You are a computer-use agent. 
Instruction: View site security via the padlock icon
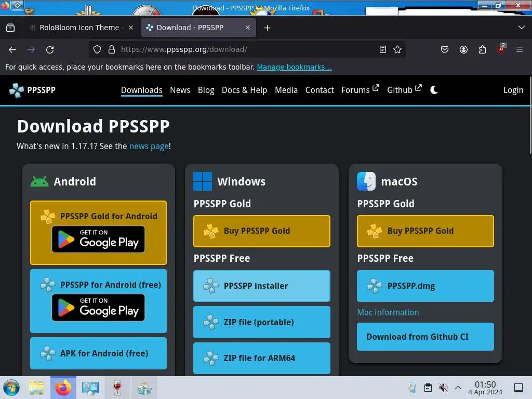click(x=112, y=49)
